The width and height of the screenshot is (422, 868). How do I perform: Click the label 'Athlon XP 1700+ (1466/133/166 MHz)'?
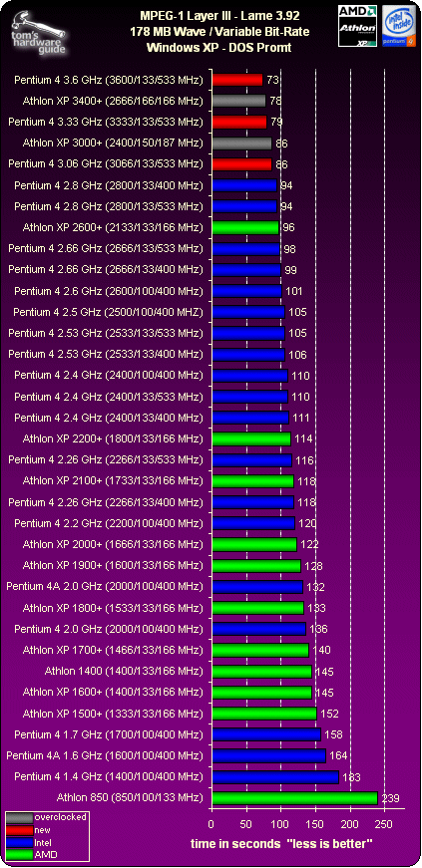click(x=113, y=650)
